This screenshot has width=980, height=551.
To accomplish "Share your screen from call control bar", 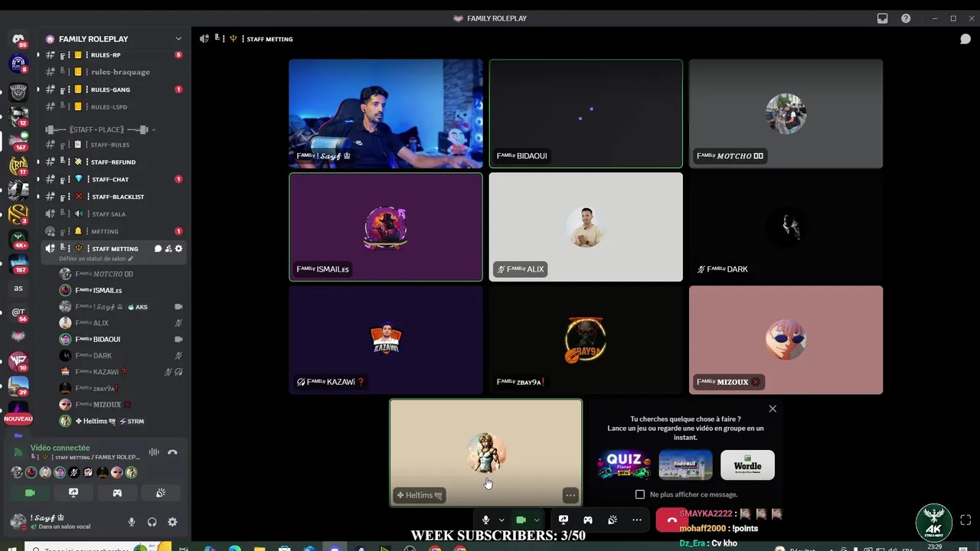I will [x=563, y=520].
